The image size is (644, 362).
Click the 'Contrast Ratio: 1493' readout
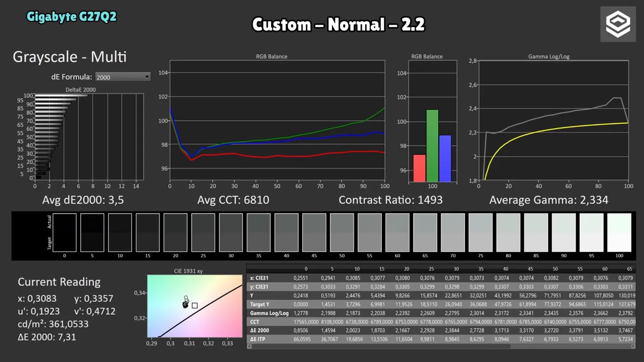pyautogui.click(x=391, y=200)
